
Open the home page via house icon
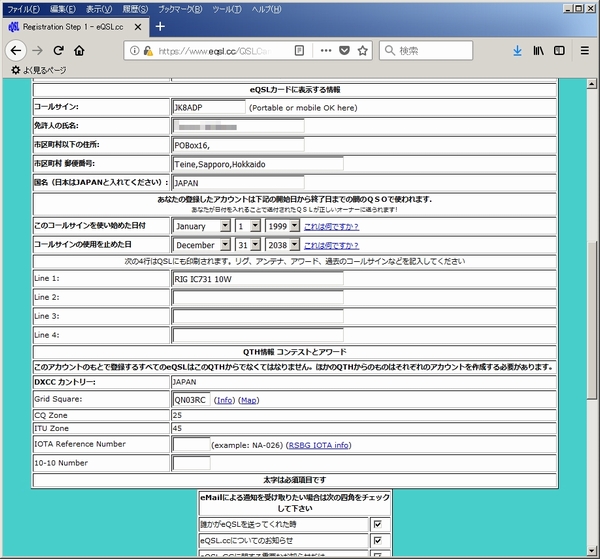click(x=79, y=51)
